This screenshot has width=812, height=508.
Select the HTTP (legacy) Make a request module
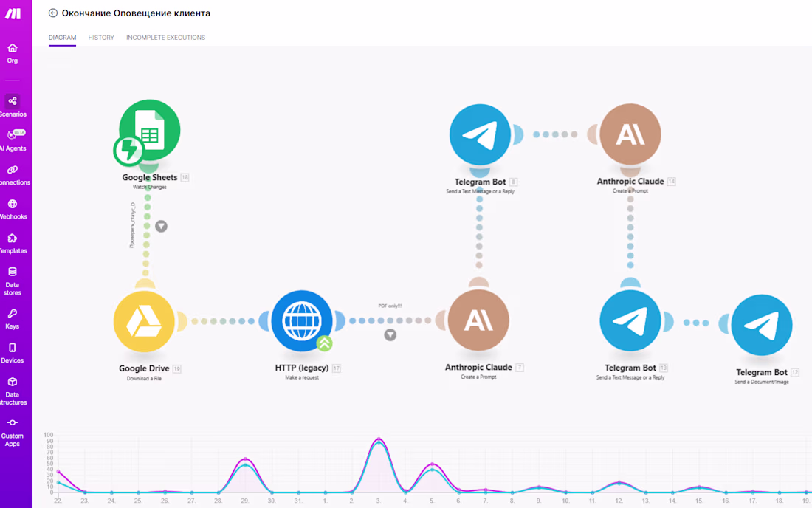pyautogui.click(x=302, y=320)
